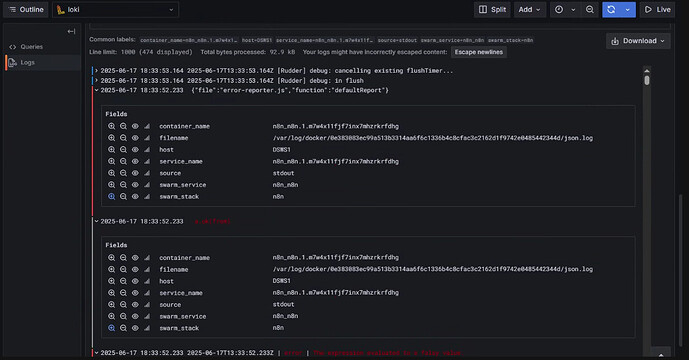Start Live log streaming
This screenshot has width=689, height=360.
657,10
